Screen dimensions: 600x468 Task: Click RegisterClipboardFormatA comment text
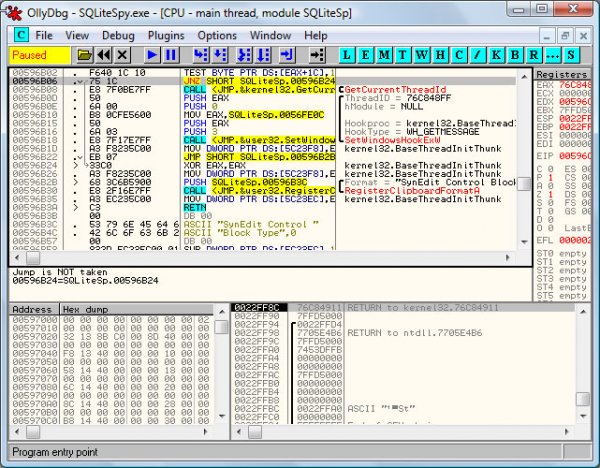412,191
